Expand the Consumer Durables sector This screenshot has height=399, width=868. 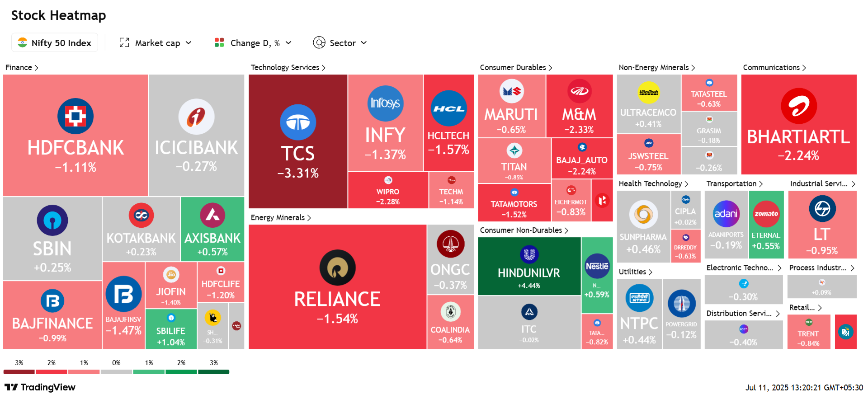click(x=516, y=67)
